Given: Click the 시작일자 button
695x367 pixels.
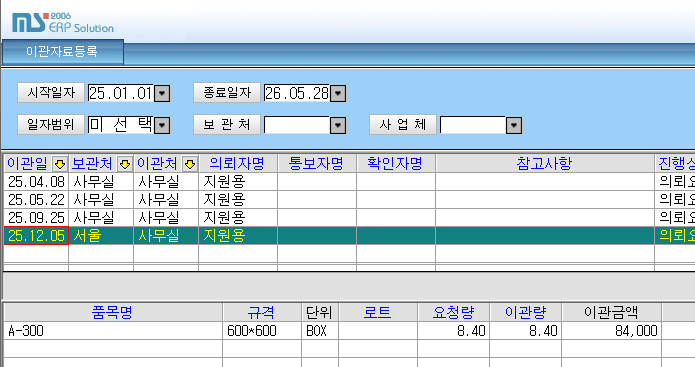Looking at the screenshot, I should 51,93.
